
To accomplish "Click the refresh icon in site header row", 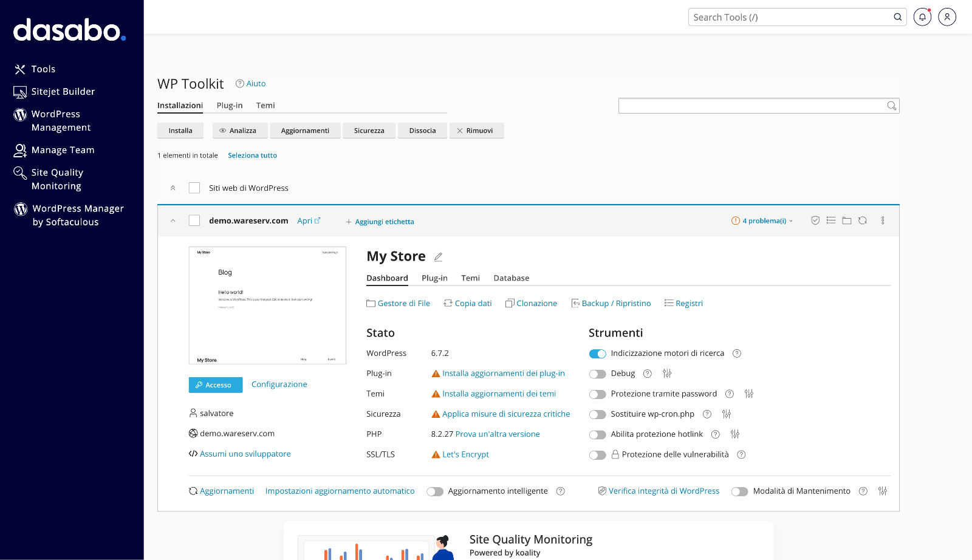I will tap(863, 220).
